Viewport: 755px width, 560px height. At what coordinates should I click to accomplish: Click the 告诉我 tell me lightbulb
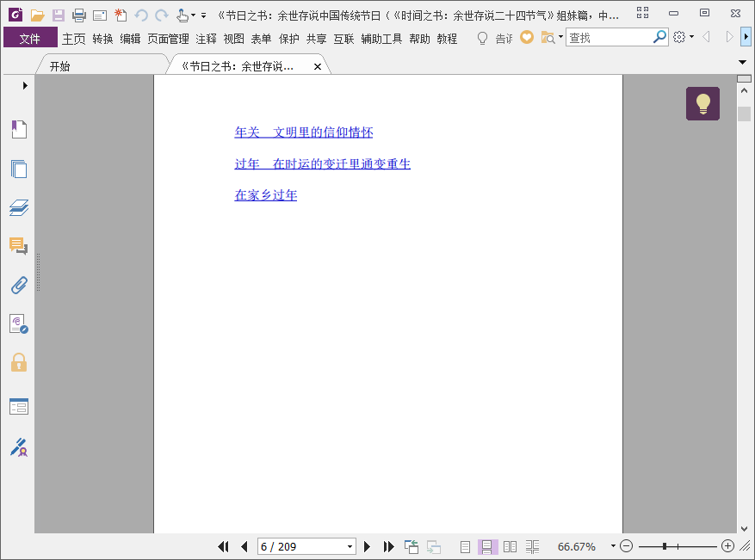pyautogui.click(x=482, y=38)
